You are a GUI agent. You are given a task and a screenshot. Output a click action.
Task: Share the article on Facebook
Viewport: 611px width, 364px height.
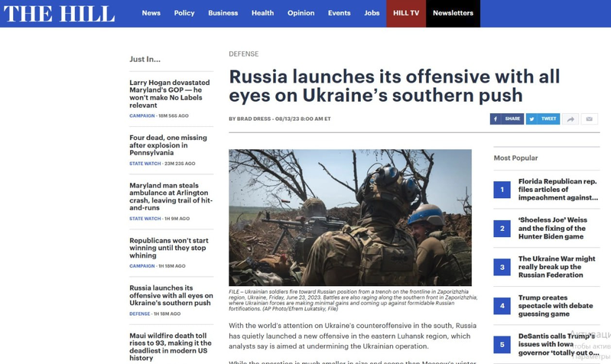(506, 119)
